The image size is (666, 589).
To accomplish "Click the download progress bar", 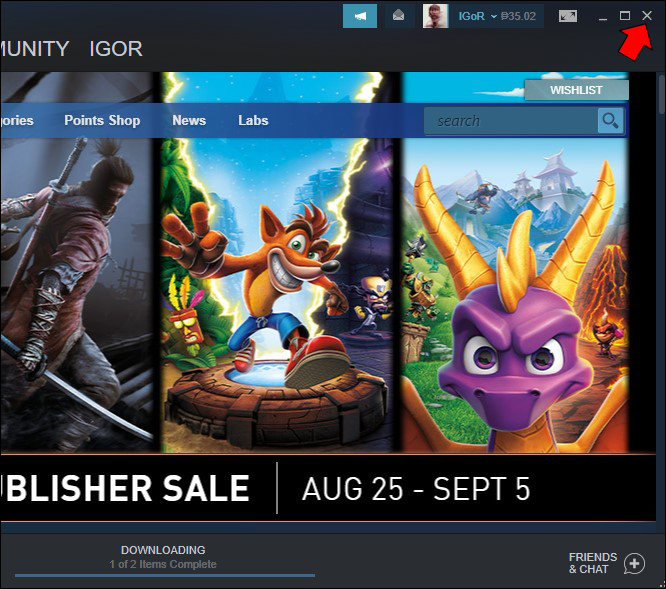I will (x=165, y=576).
